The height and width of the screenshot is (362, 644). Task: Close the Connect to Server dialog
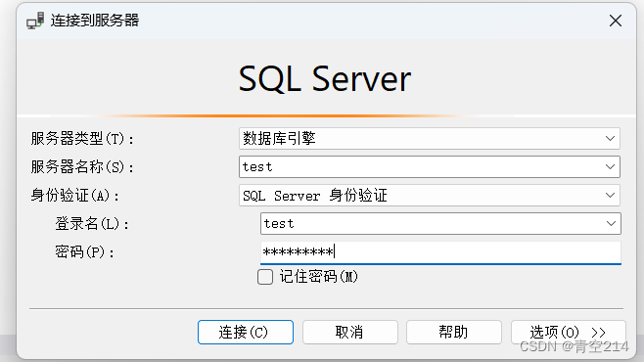coord(616,21)
